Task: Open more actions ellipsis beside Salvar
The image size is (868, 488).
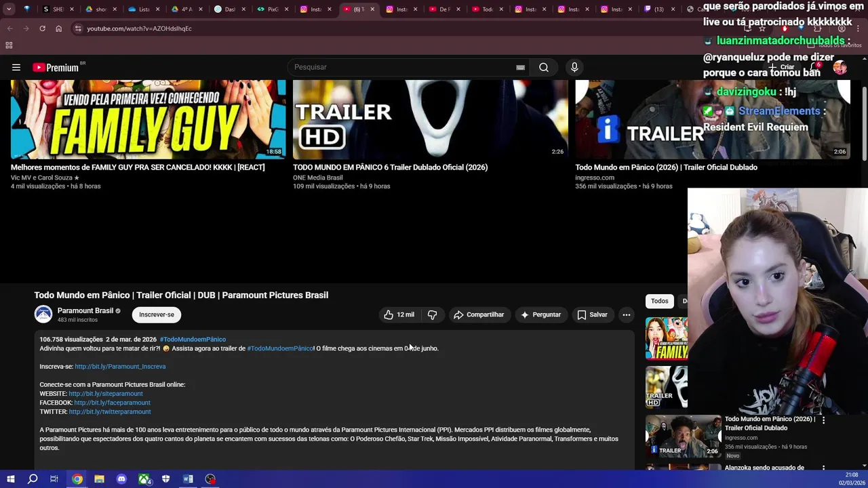Action: (x=627, y=314)
